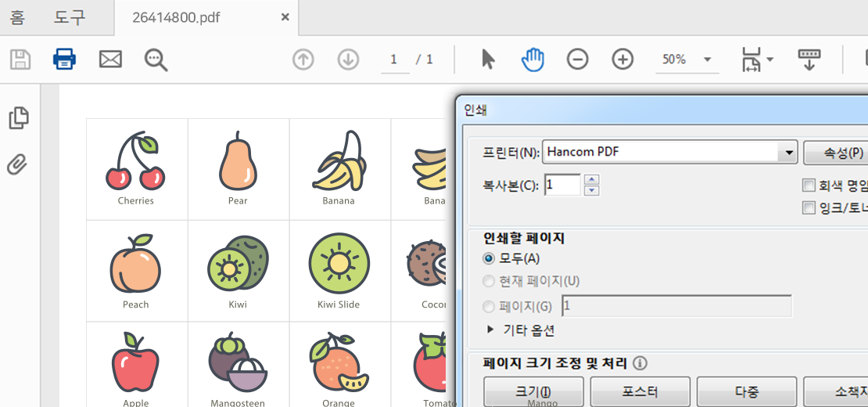Click the email envelope icon

pyautogui.click(x=110, y=59)
